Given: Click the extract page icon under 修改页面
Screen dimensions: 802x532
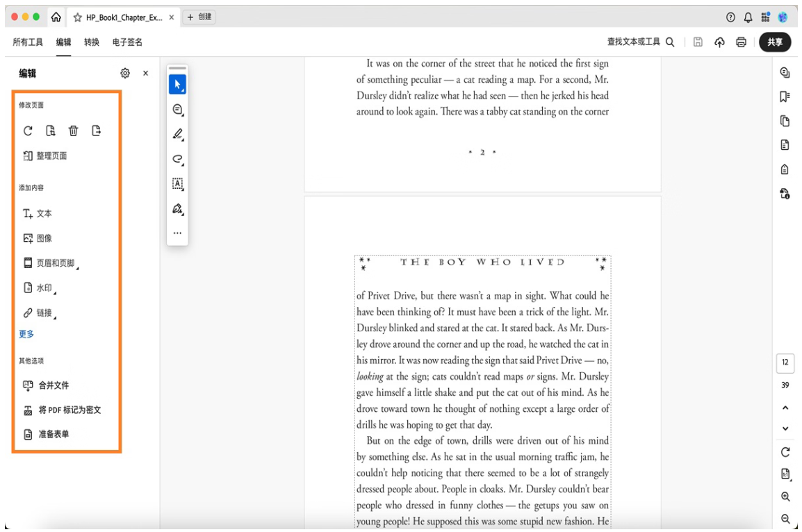Looking at the screenshot, I should (95, 131).
